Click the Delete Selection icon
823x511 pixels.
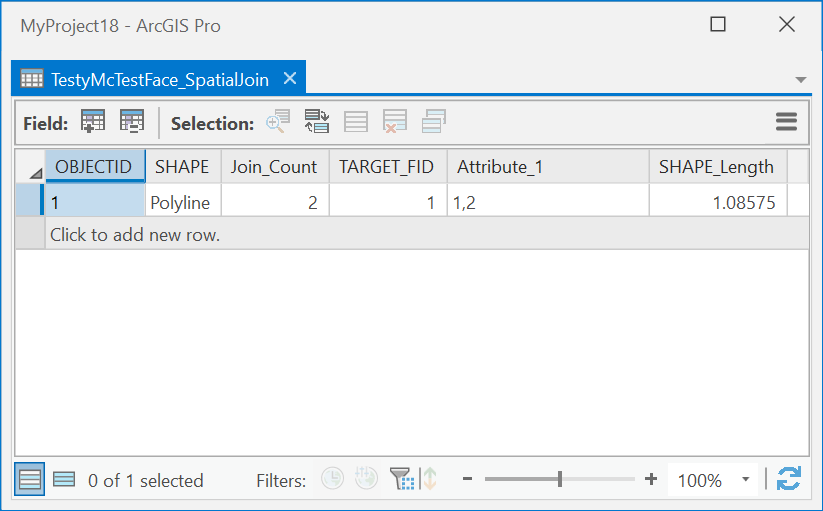tap(395, 122)
